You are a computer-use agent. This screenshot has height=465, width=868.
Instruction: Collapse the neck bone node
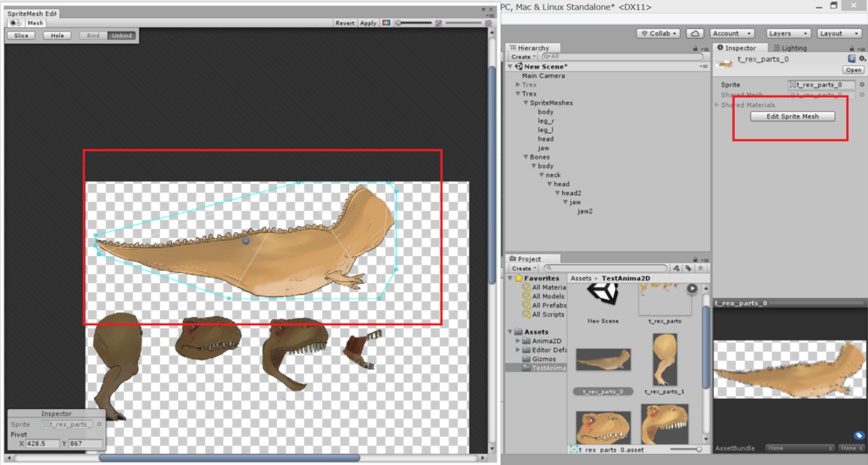coord(542,174)
